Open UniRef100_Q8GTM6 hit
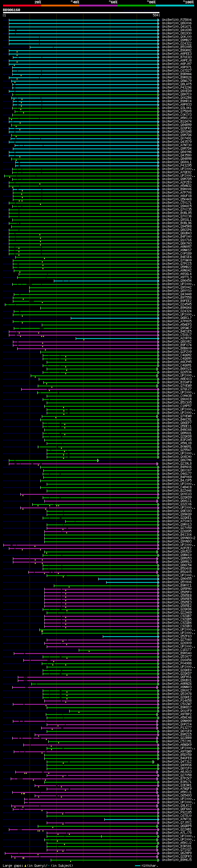The height and width of the screenshot is (868, 197). coord(177,460)
